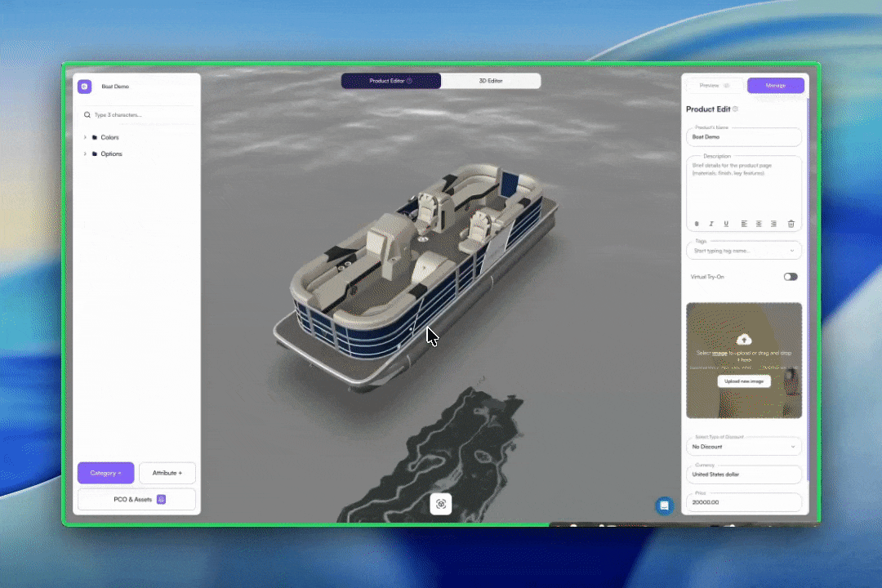Toggle the Virtual Try-On switch
This screenshot has width=882, height=588.
pos(791,277)
